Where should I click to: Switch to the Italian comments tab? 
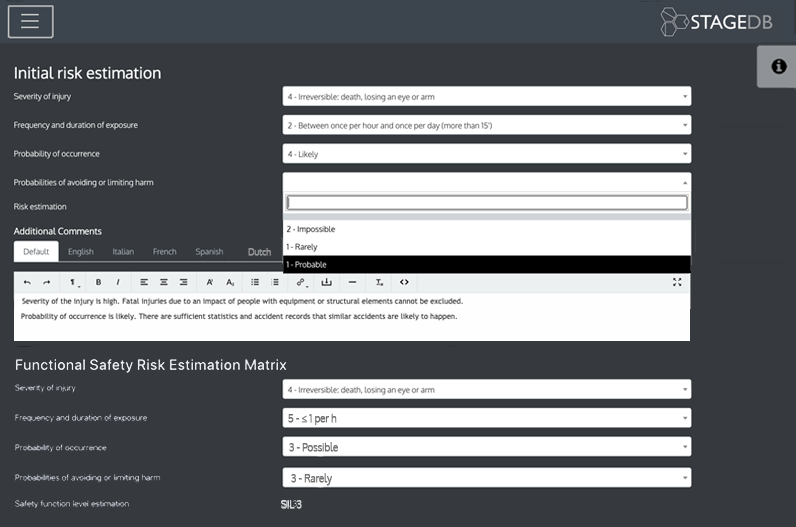[x=123, y=252]
